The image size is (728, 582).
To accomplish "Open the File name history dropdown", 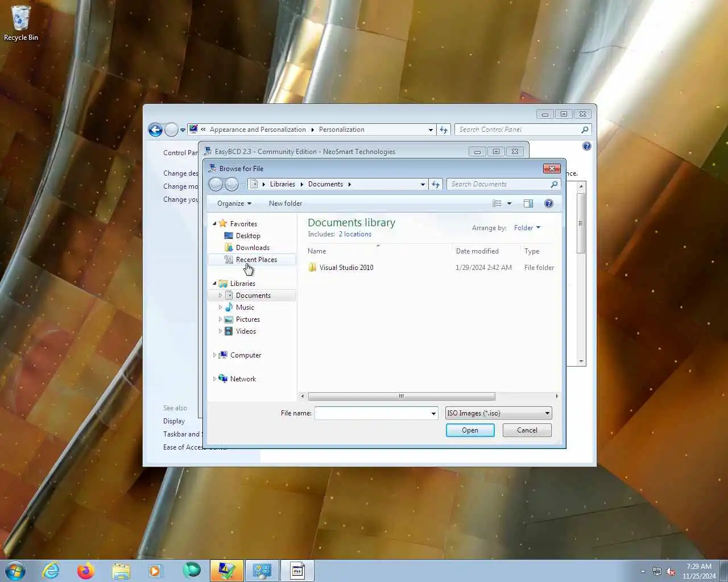I will pyautogui.click(x=433, y=414).
